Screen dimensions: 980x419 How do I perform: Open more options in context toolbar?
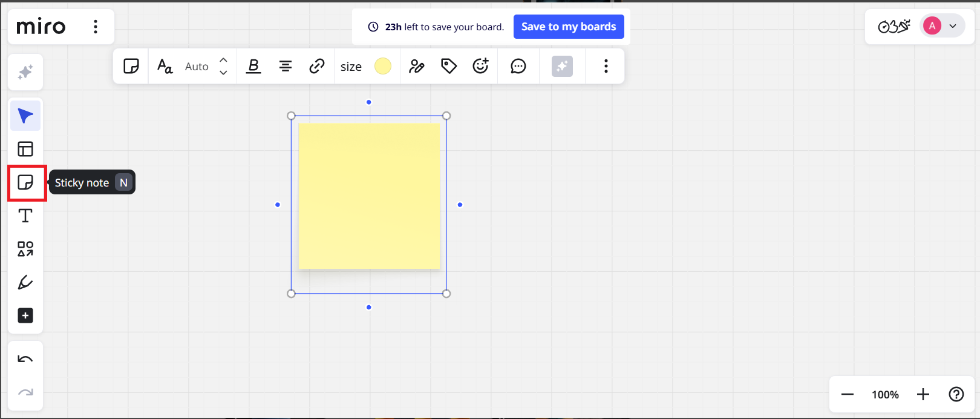(606, 66)
